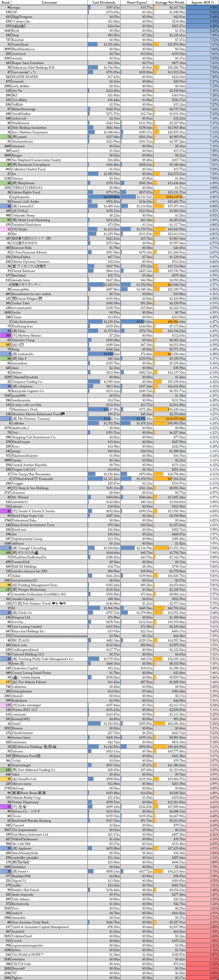Select cypherposter's $4,929.88m dividends bar
Viewport: 219px width, 980px height.
click(x=104, y=197)
